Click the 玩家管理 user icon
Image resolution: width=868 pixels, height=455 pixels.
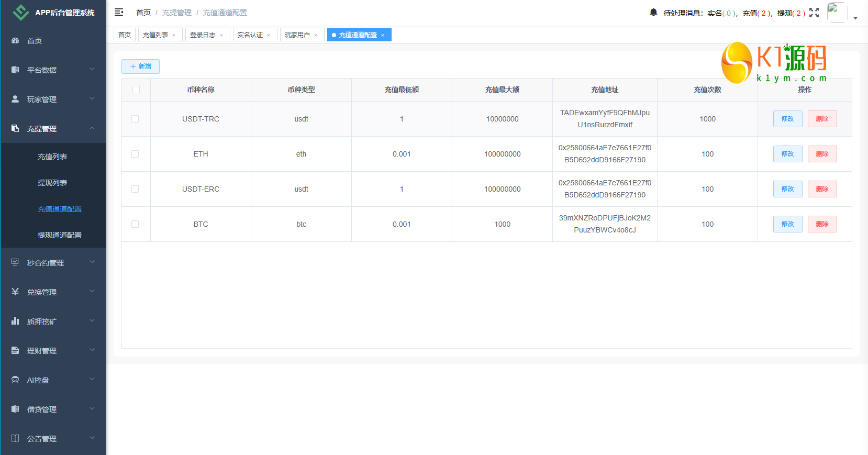[15, 99]
